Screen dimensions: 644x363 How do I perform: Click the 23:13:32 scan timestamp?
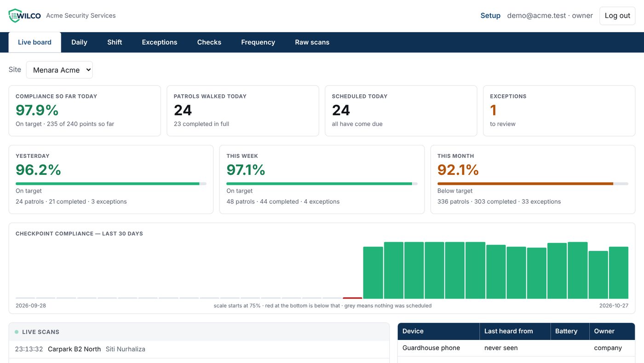(x=29, y=349)
